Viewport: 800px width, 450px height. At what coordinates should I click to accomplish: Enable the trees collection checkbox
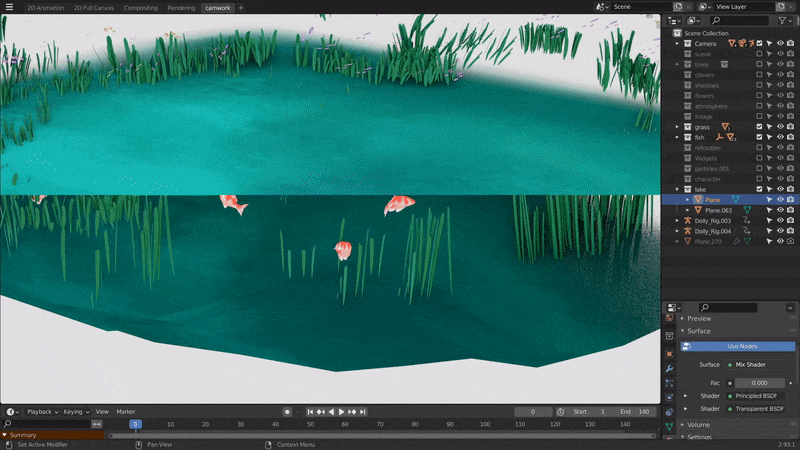[759, 64]
